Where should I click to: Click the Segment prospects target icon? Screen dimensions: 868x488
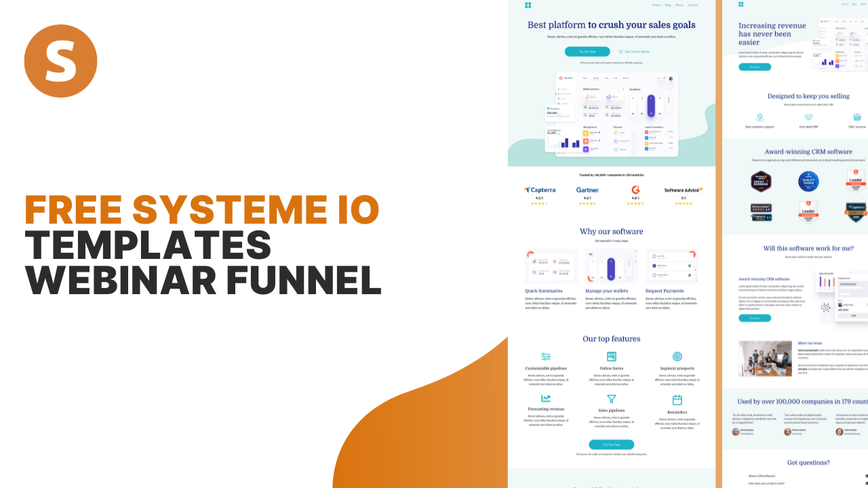tap(677, 356)
